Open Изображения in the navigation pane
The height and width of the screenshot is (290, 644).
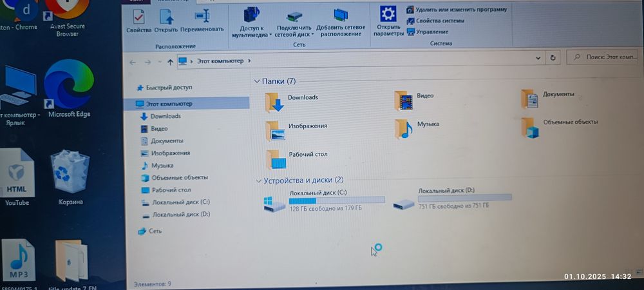point(165,153)
